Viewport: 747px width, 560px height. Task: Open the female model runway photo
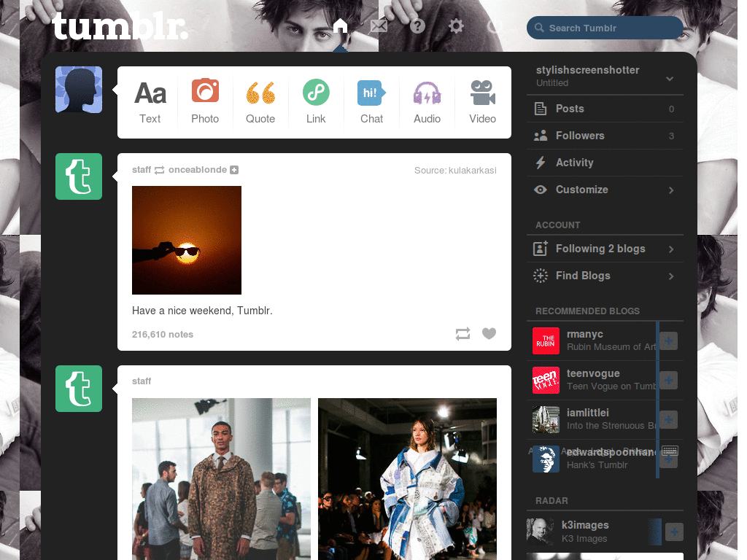407,478
